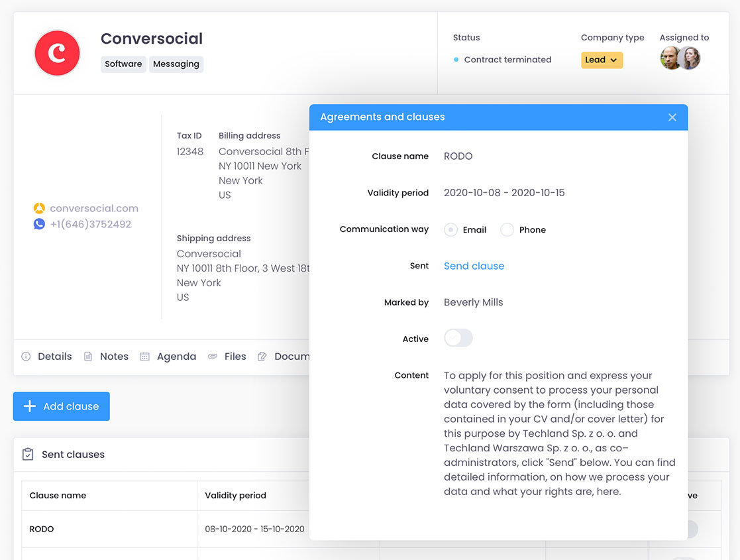Go to the Files tab
The image size is (740, 560).
[x=227, y=357]
